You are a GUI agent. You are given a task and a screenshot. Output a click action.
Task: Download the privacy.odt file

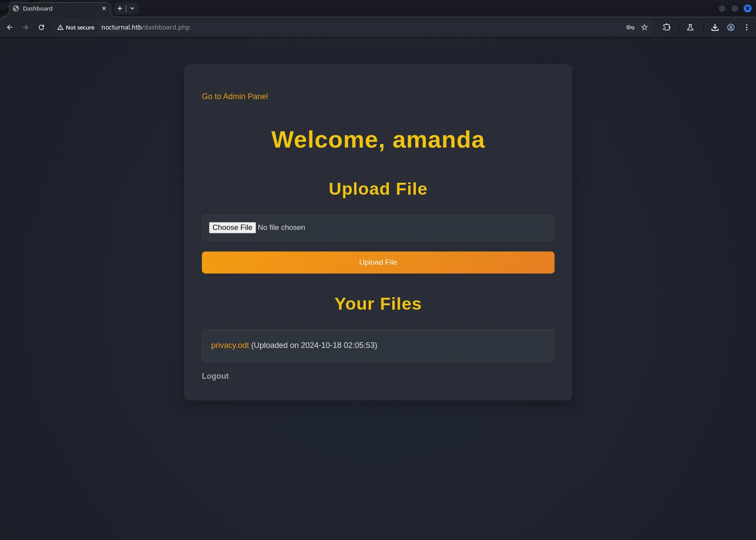pyautogui.click(x=230, y=345)
